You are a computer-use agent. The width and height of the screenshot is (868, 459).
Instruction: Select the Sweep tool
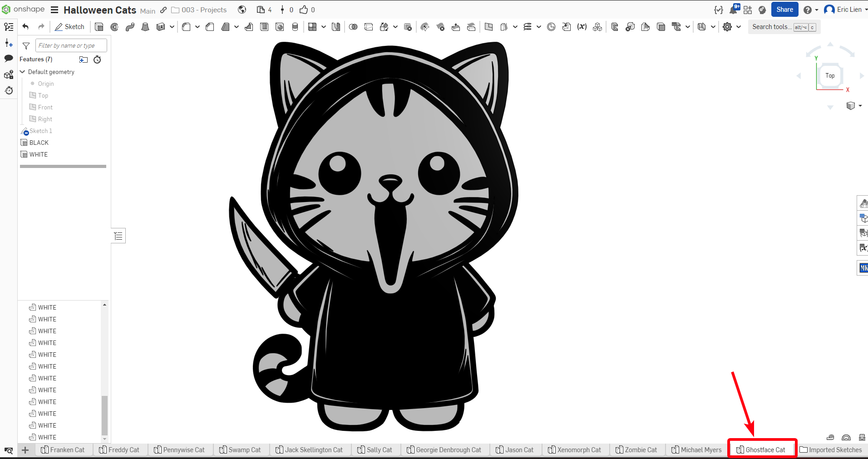[x=130, y=27]
